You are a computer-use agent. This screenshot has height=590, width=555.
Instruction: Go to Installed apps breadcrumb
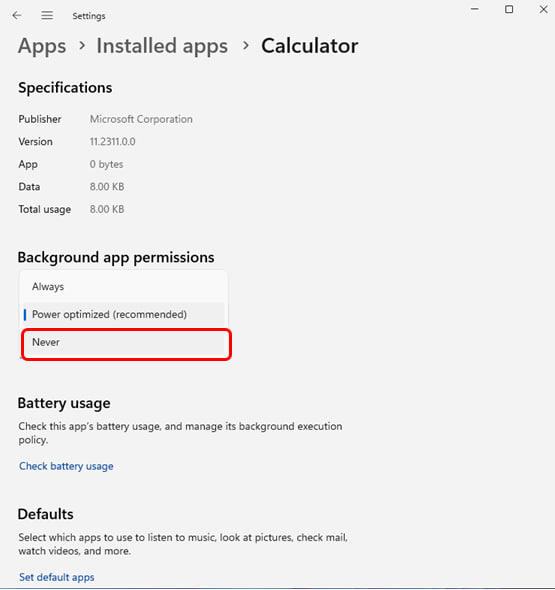point(162,46)
